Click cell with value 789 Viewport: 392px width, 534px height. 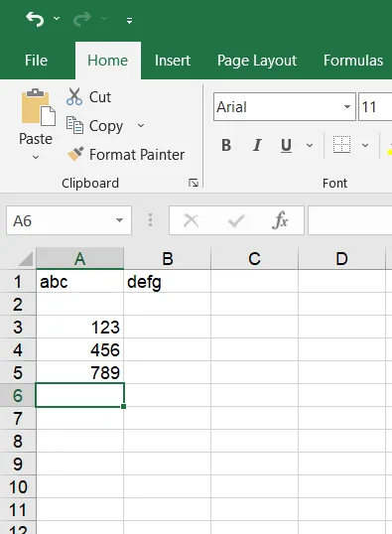coord(79,373)
